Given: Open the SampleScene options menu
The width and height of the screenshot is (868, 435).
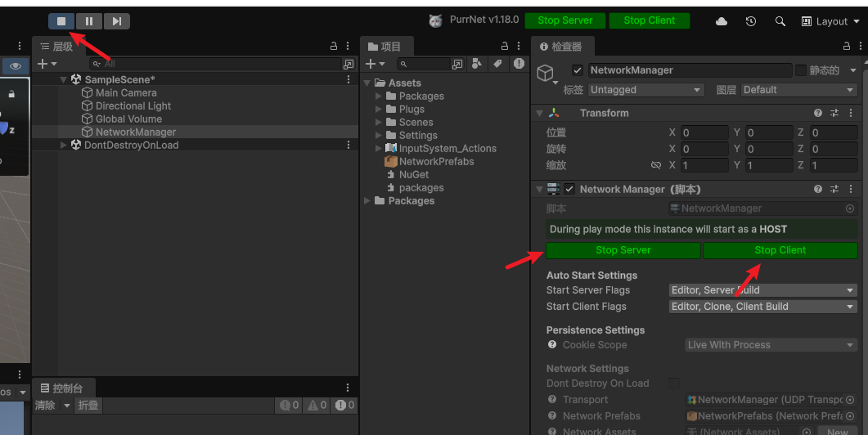Looking at the screenshot, I should [349, 79].
